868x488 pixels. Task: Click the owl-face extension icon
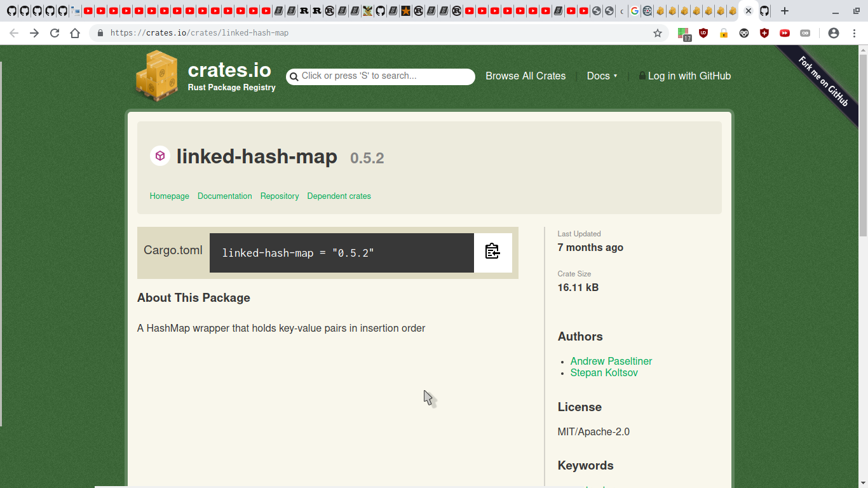[x=744, y=33]
